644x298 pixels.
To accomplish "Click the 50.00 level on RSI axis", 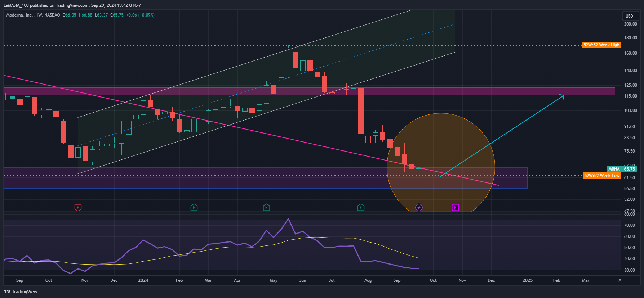I will click(x=630, y=248).
